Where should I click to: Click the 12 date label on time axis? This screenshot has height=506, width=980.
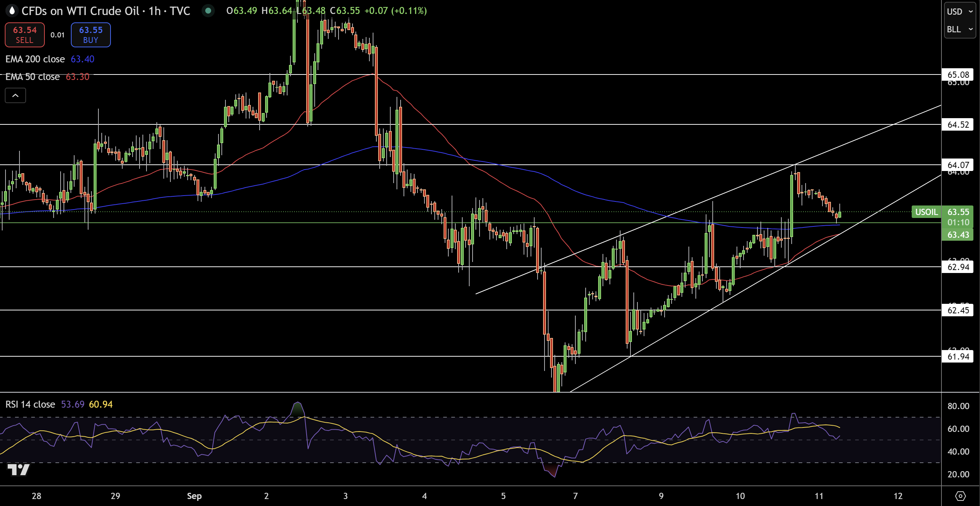tap(898, 496)
